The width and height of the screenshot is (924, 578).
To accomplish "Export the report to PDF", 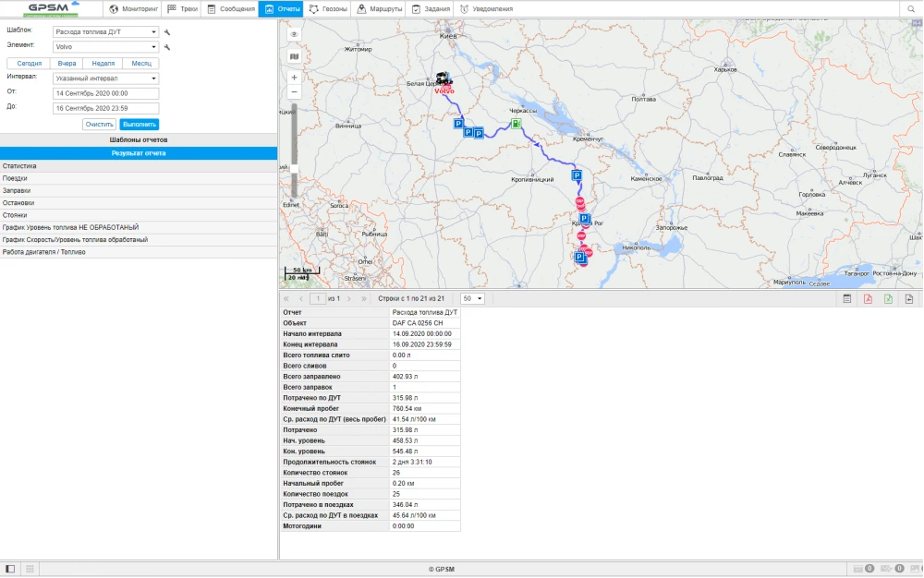I will pyautogui.click(x=869, y=299).
